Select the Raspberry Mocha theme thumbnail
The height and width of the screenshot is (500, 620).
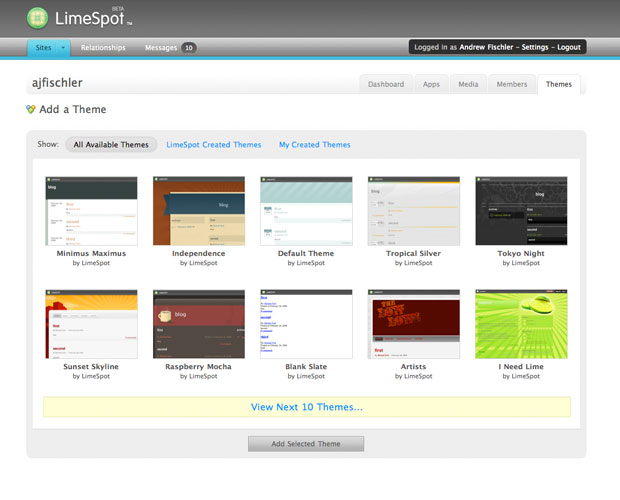[x=199, y=324]
